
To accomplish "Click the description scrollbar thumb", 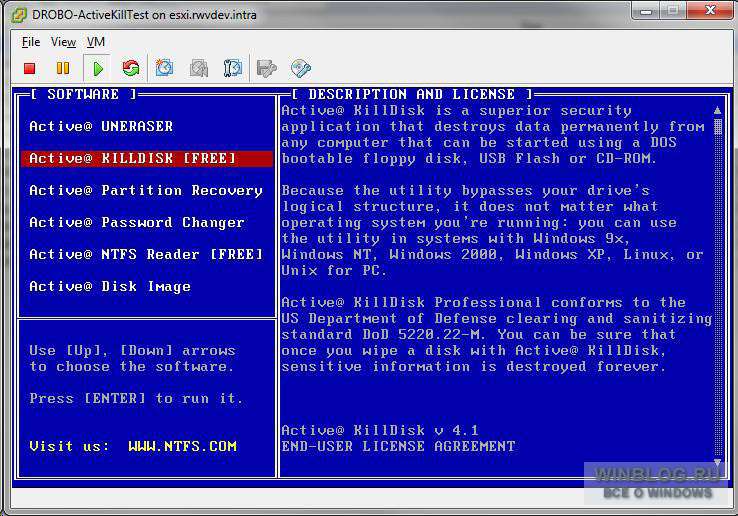I will pyautogui.click(x=718, y=127).
